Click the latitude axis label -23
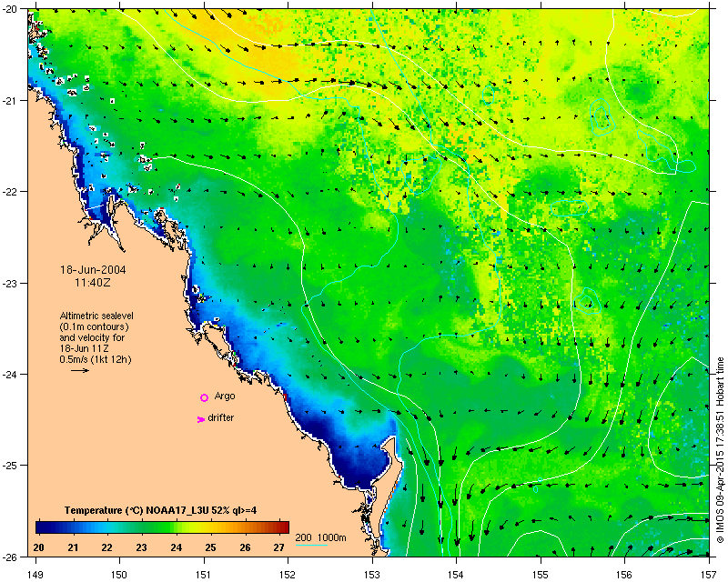Viewport: 728px width, 582px height. [9, 283]
